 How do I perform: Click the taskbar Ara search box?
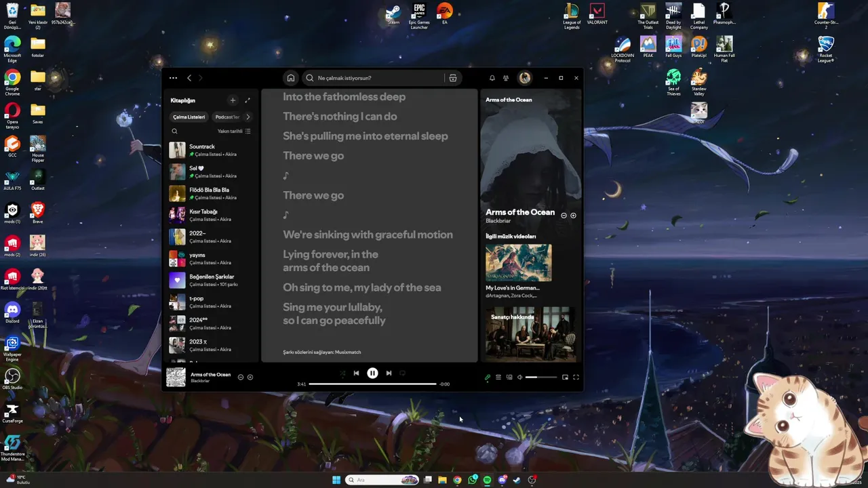click(x=382, y=480)
